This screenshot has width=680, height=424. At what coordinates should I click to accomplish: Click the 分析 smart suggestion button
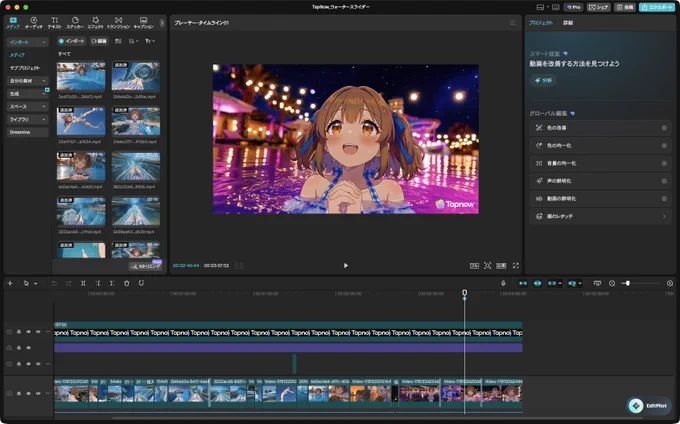tap(543, 81)
